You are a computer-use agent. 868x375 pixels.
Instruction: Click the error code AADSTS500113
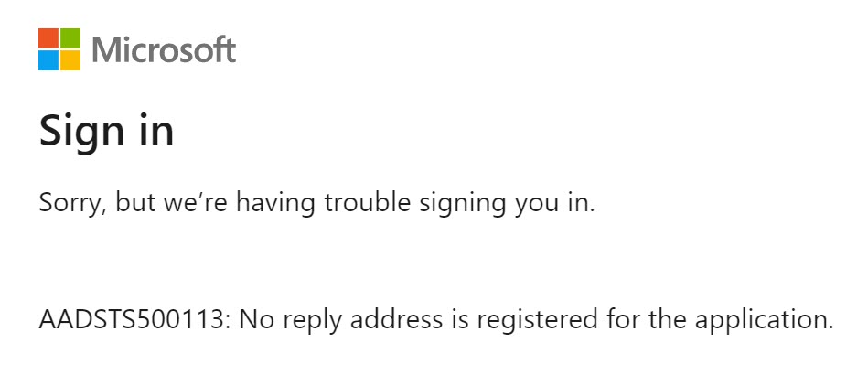click(x=131, y=319)
